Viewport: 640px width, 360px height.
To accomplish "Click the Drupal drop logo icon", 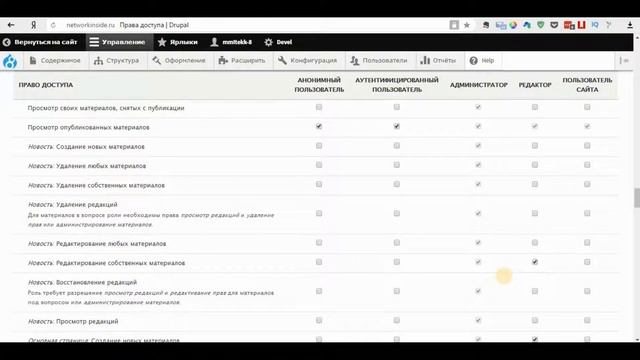I will [x=10, y=61].
